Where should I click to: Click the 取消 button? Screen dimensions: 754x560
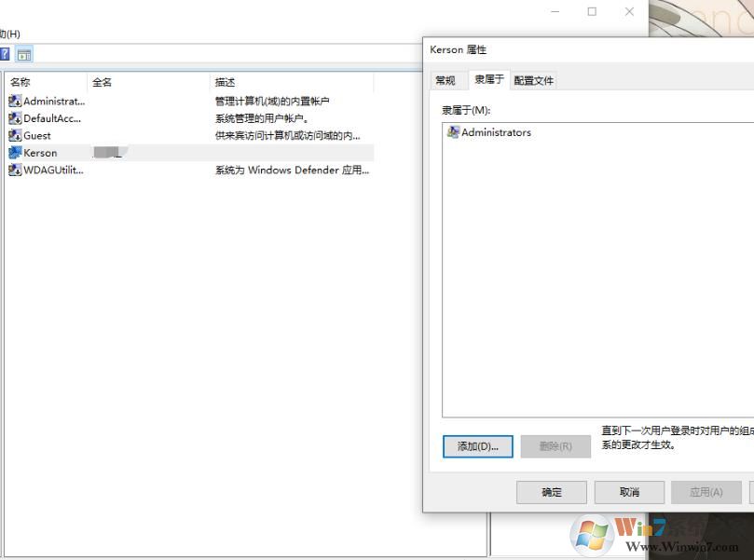[629, 492]
